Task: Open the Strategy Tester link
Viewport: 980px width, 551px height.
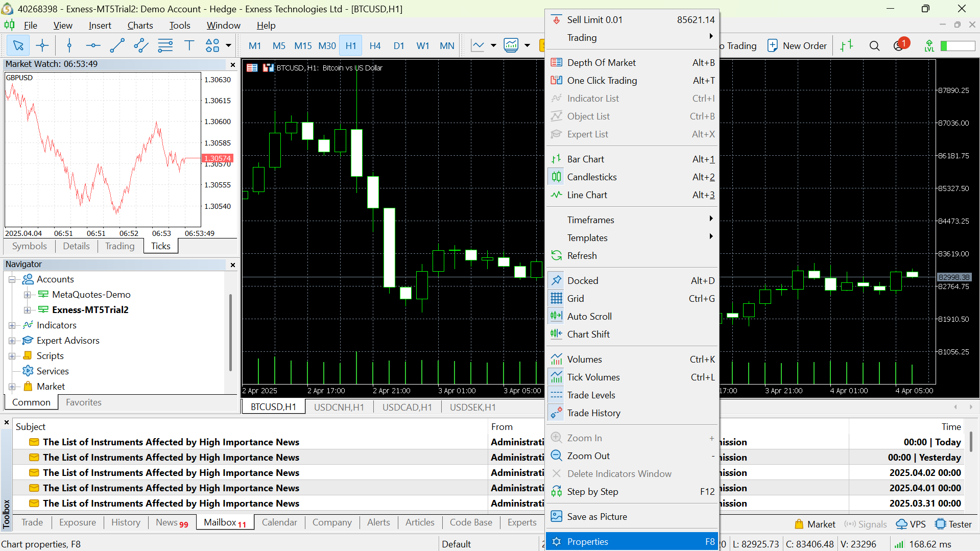Action: (953, 524)
